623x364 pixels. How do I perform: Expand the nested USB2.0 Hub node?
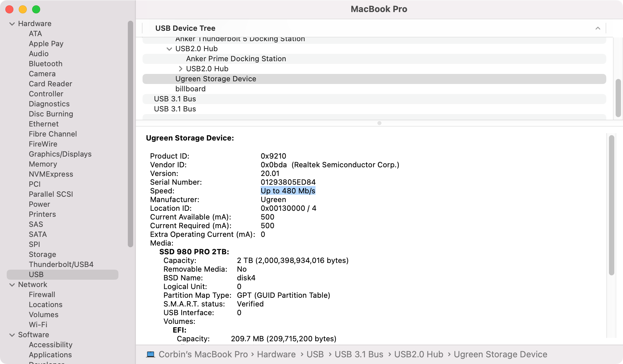[180, 69]
